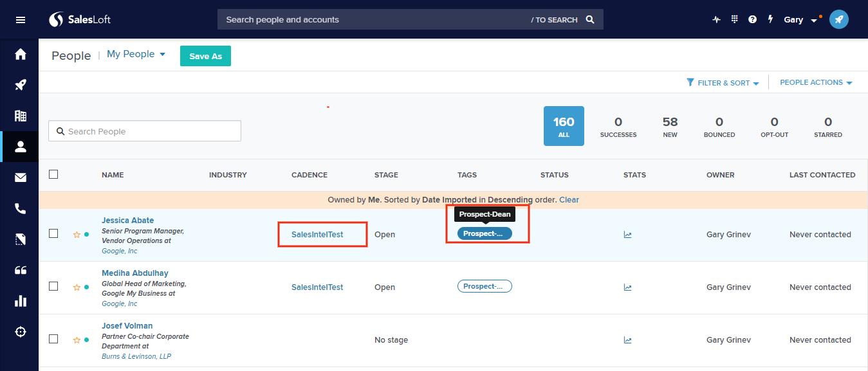868x371 pixels.
Task: Open the Filter & Sort dropdown
Action: coord(723,83)
